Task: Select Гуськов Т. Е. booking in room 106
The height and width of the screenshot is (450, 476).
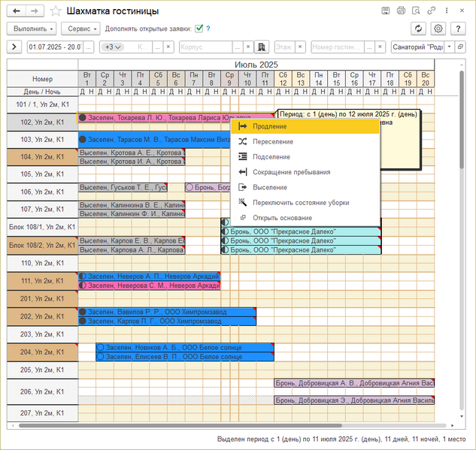Action: [x=123, y=187]
